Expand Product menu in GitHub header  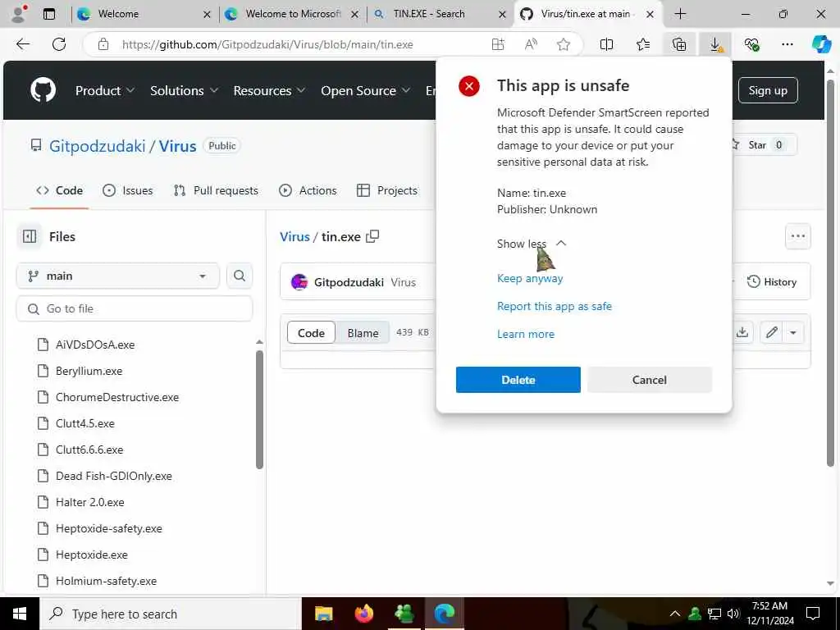click(104, 90)
